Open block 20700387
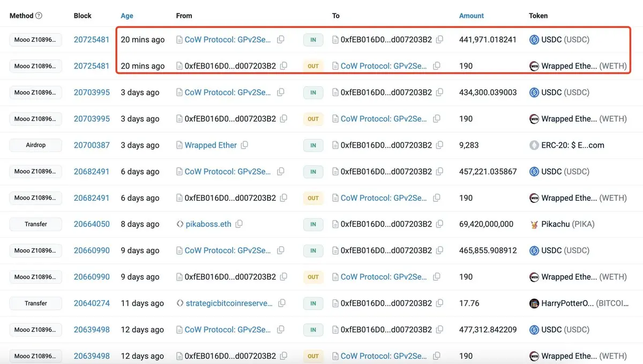The image size is (643, 364). [x=92, y=145]
